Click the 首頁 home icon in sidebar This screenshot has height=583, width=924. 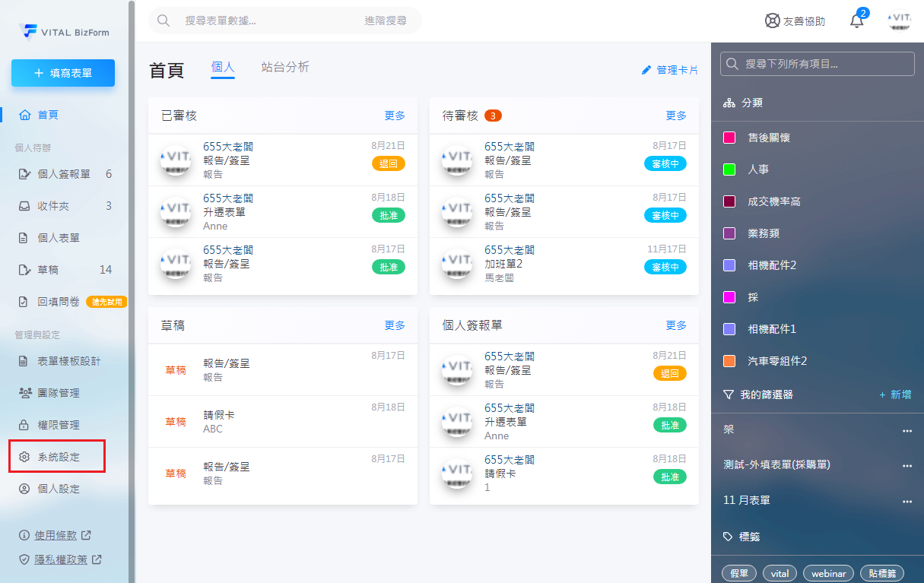point(25,115)
